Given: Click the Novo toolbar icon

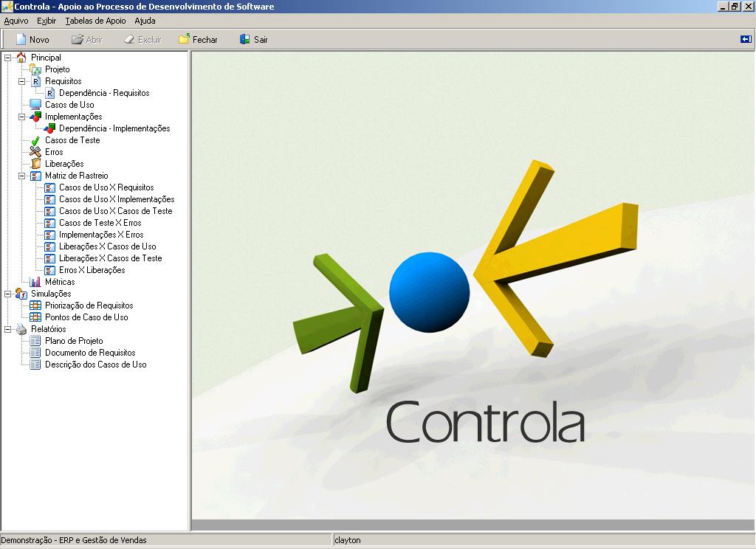Looking at the screenshot, I should [x=22, y=39].
